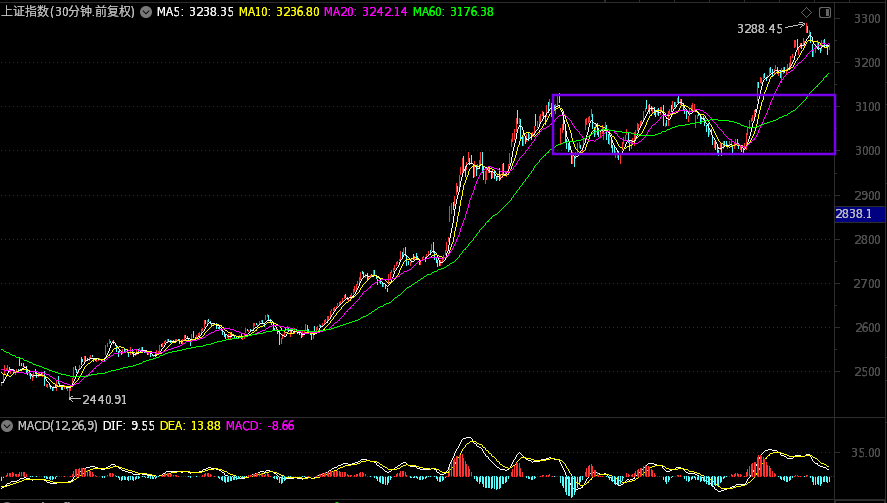
Task: Click the 2900 price axis label
Action: (867, 196)
